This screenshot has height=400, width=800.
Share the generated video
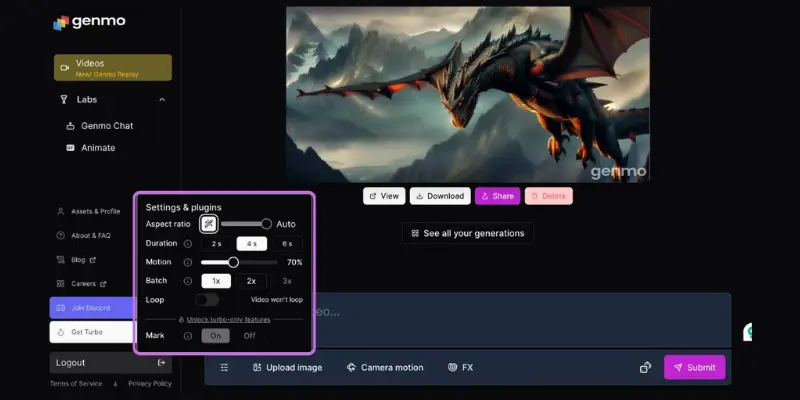click(497, 196)
